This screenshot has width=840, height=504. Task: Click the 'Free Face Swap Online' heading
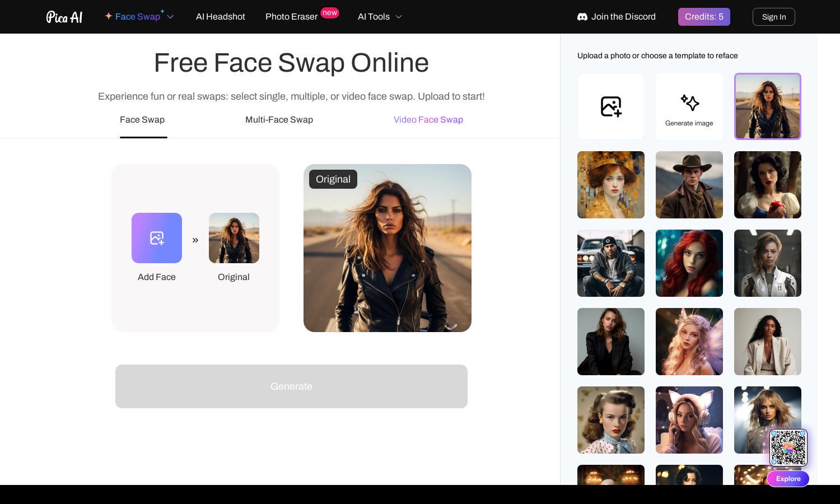[291, 63]
